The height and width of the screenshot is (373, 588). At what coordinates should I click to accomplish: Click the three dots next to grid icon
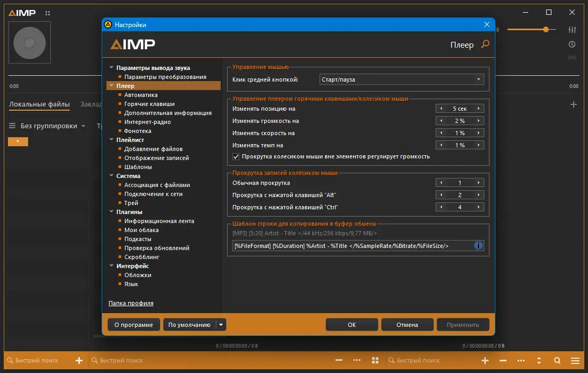pyautogui.click(x=357, y=360)
